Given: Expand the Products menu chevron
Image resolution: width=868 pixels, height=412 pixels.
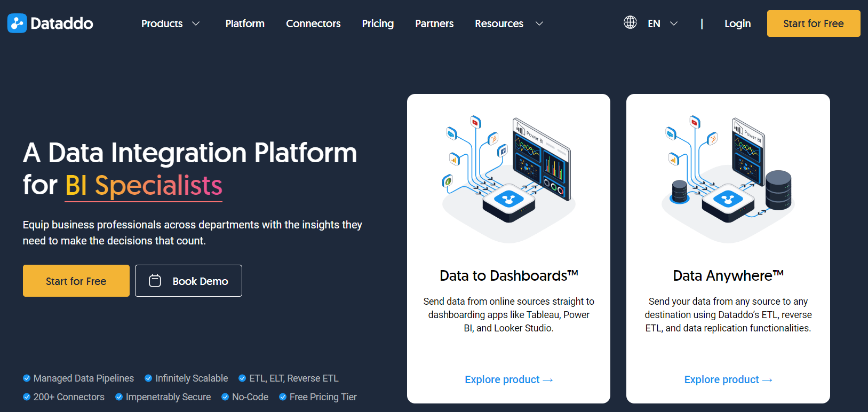Looking at the screenshot, I should [x=196, y=23].
